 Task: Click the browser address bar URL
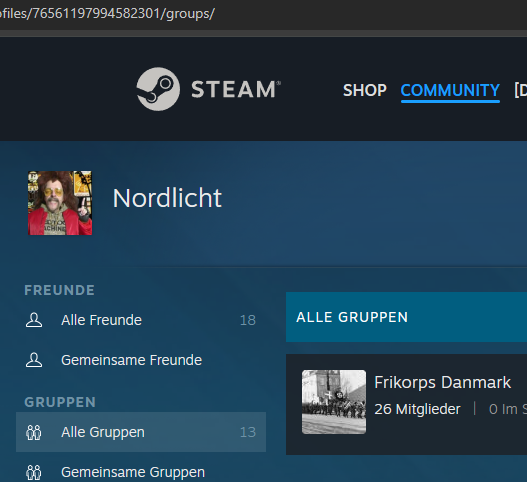pos(107,14)
